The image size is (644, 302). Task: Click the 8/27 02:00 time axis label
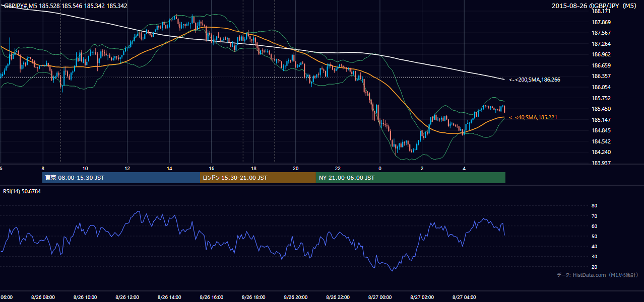tap(422, 297)
